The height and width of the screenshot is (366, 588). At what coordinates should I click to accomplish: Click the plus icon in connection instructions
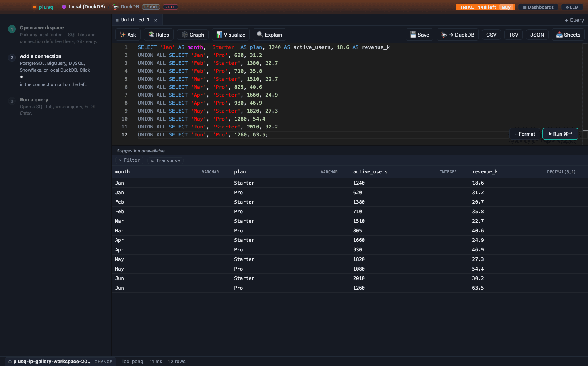pyautogui.click(x=21, y=77)
